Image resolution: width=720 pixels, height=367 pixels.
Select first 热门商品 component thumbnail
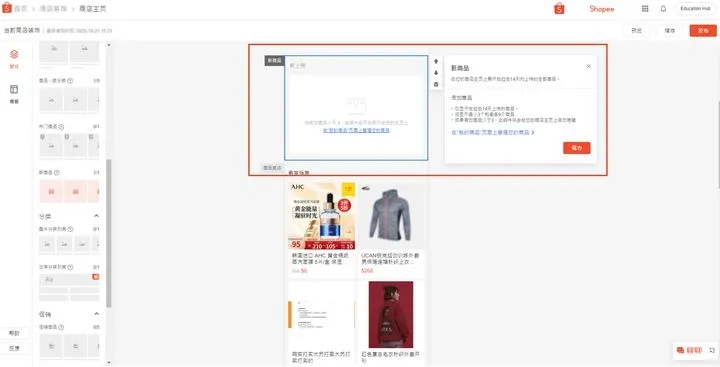(51, 146)
